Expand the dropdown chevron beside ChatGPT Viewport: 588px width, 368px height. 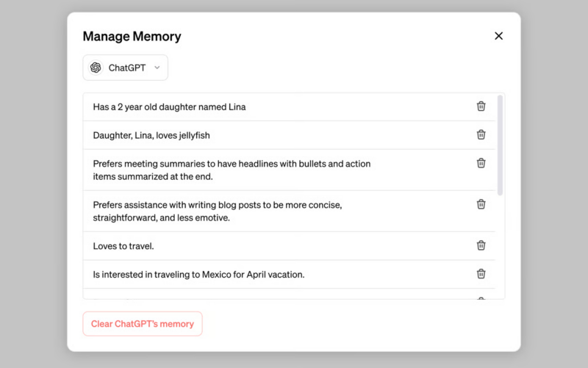tap(157, 68)
